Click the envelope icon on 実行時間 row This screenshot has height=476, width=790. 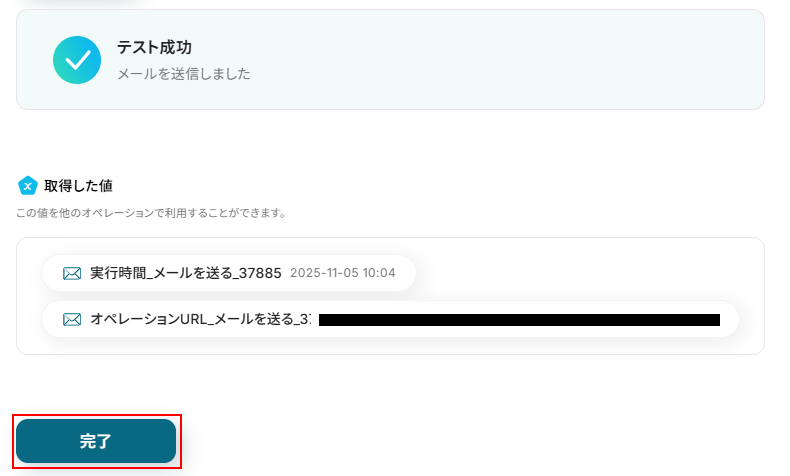pyautogui.click(x=72, y=273)
